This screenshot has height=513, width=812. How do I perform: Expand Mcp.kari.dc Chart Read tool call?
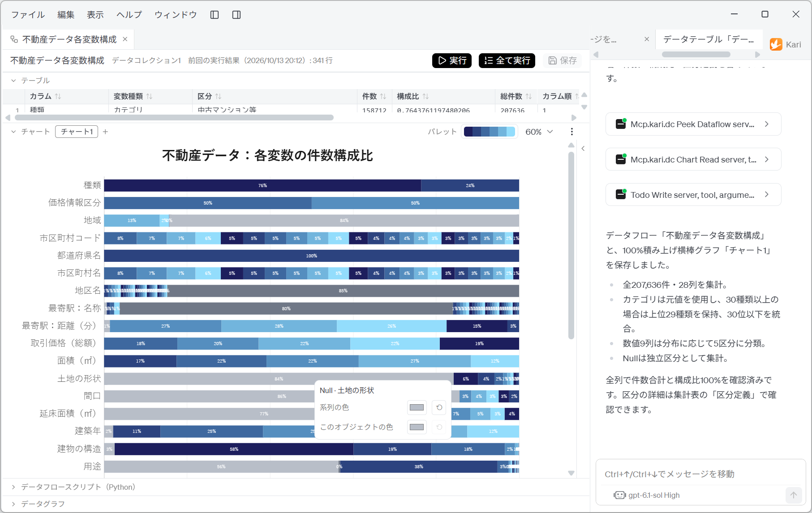pos(693,159)
